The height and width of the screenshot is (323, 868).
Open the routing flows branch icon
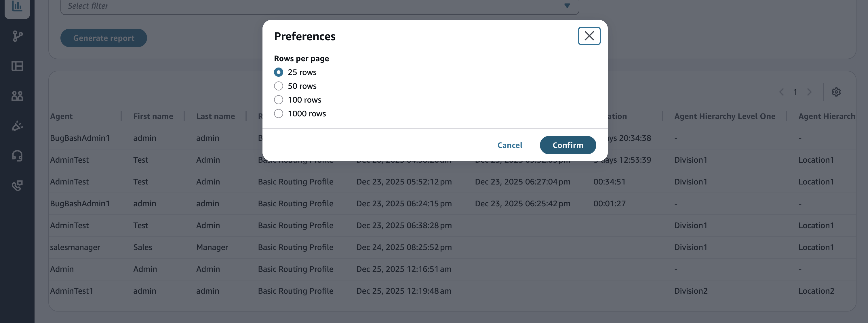pyautogui.click(x=17, y=36)
